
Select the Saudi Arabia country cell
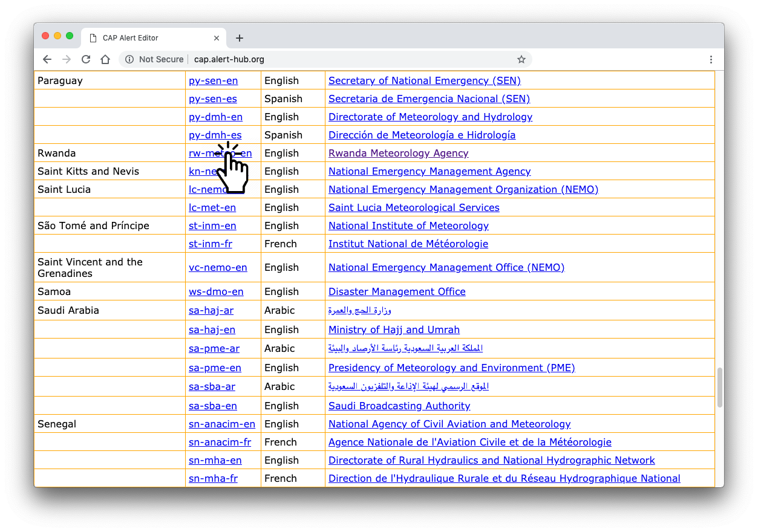pyautogui.click(x=110, y=310)
